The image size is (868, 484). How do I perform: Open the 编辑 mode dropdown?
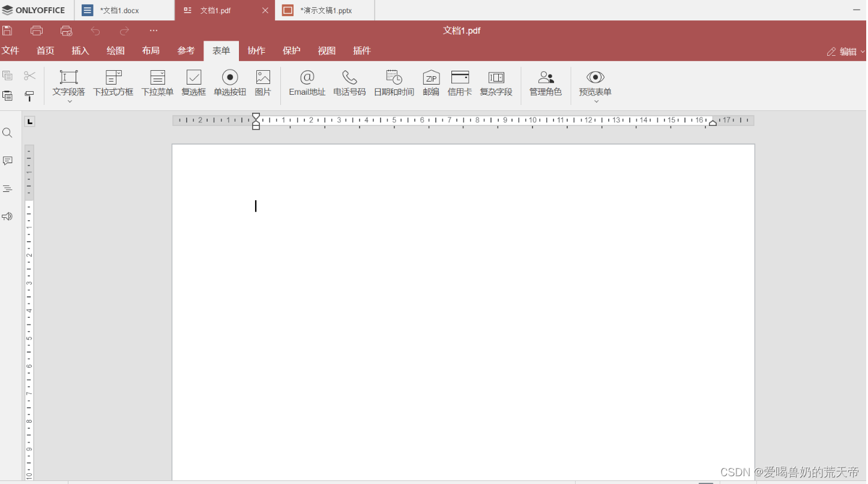click(x=846, y=52)
